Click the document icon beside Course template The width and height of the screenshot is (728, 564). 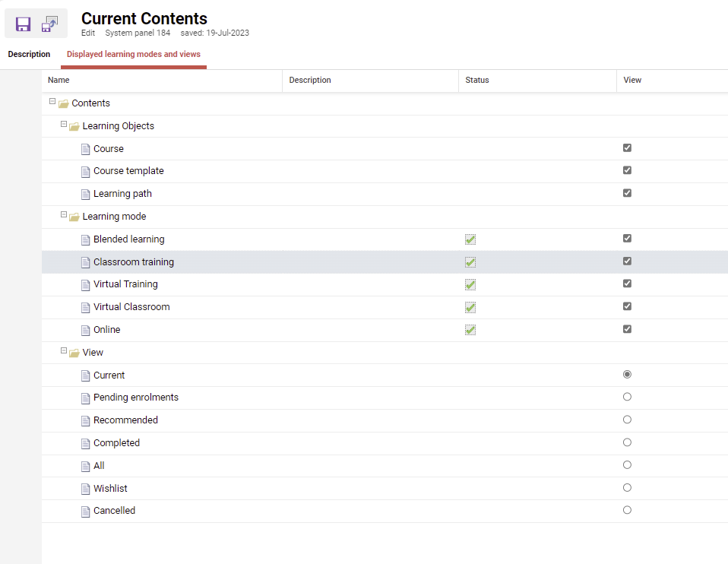tap(86, 172)
